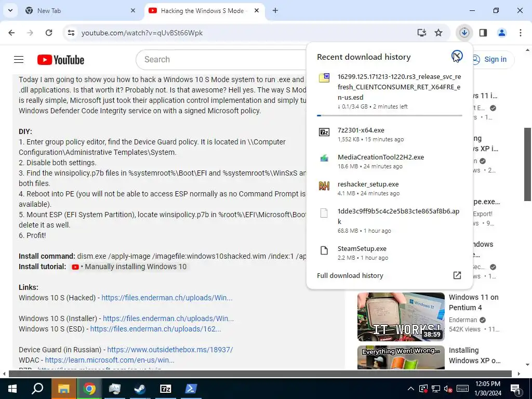Reload the page

pyautogui.click(x=49, y=33)
